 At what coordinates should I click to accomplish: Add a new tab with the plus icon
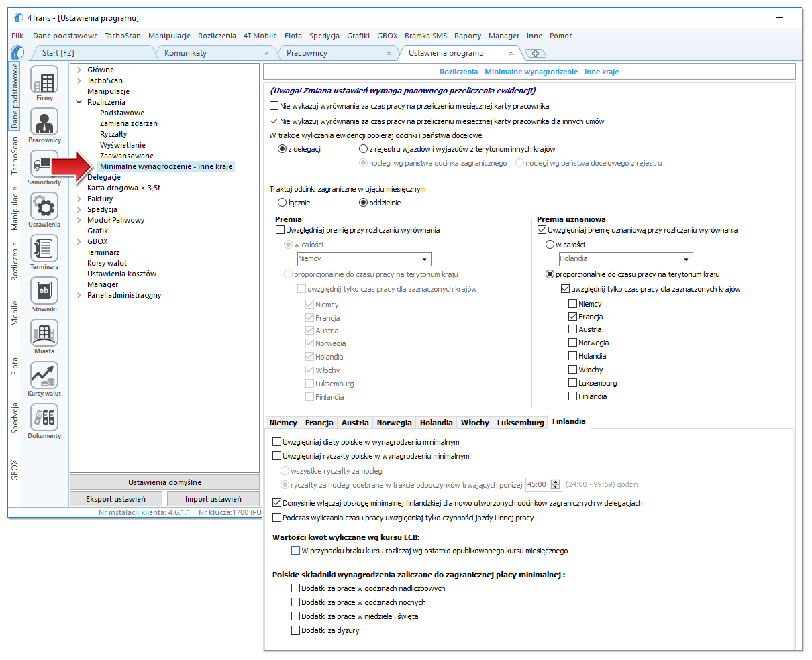[x=536, y=54]
